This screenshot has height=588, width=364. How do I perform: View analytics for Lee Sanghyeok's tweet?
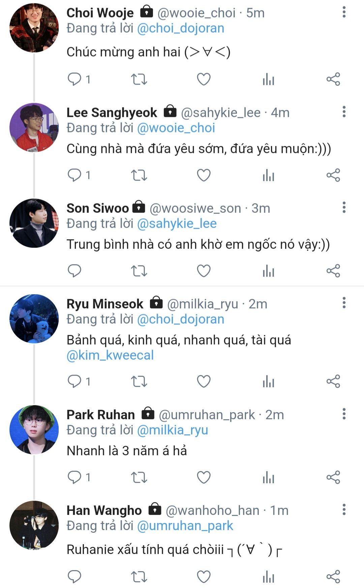click(268, 175)
